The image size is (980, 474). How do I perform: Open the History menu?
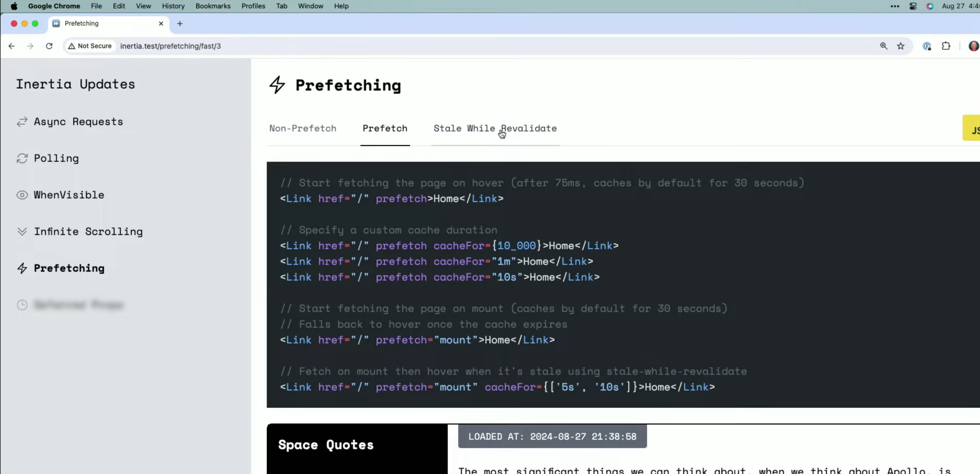173,6
